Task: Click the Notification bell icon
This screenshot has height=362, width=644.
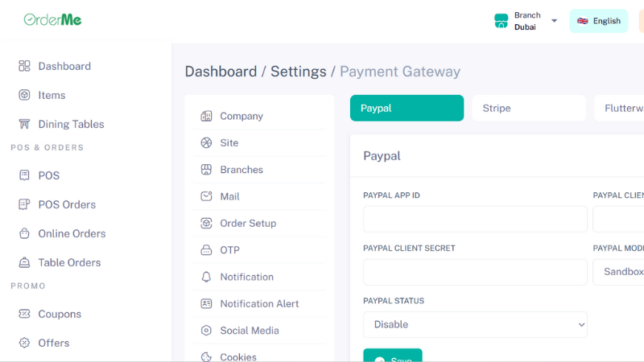Action: tap(206, 277)
